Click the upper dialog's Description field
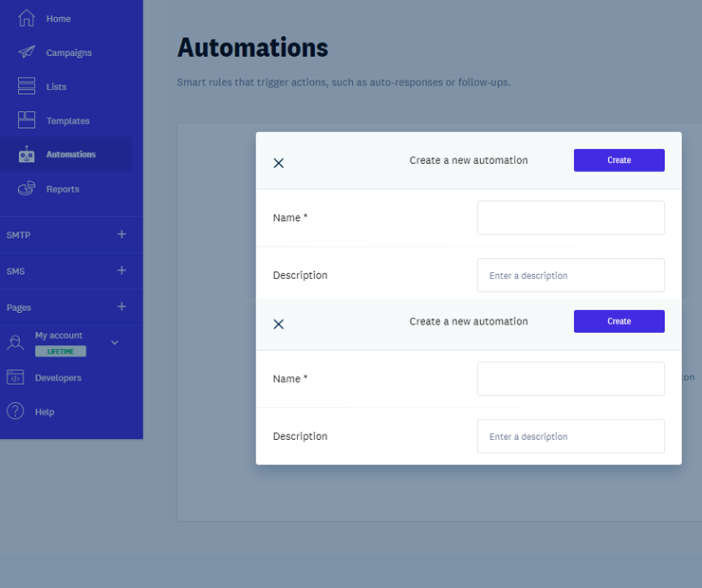The width and height of the screenshot is (702, 588). click(570, 275)
